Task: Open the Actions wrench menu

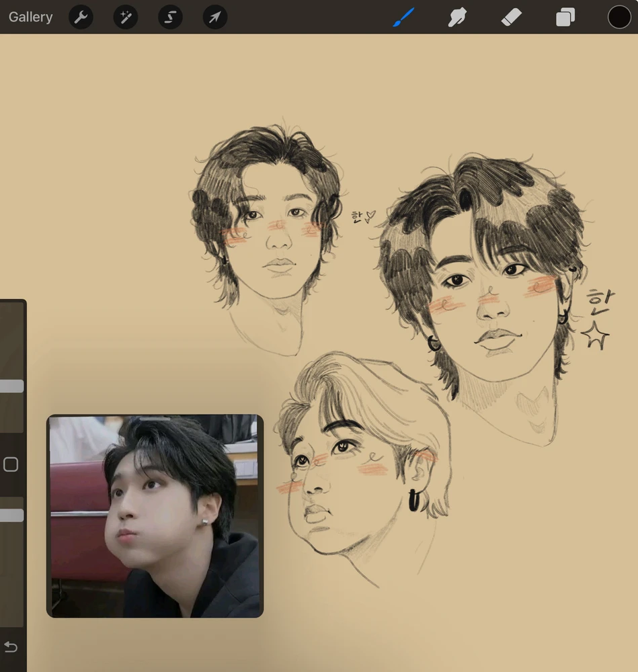Action: click(x=81, y=17)
